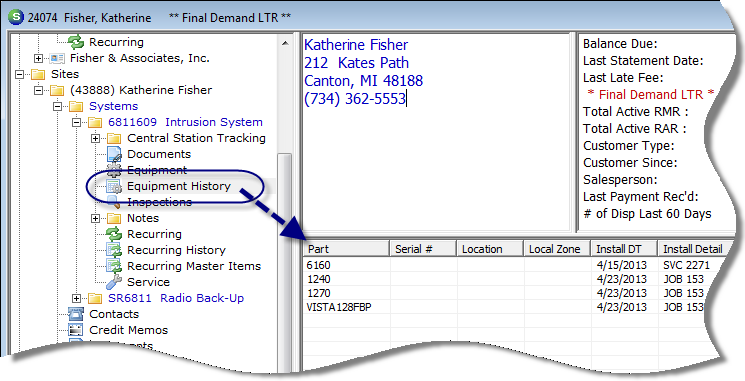The image size is (745, 381).
Task: Select Equipment History in the tree
Action: click(x=179, y=186)
